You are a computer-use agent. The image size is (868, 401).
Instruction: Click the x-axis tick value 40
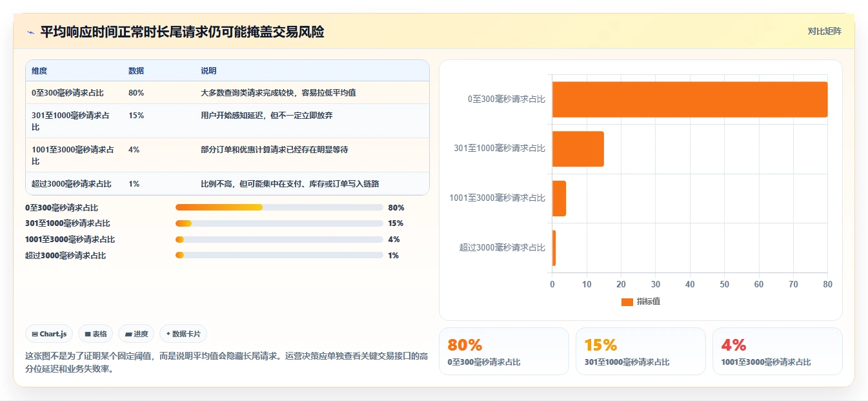690,284
